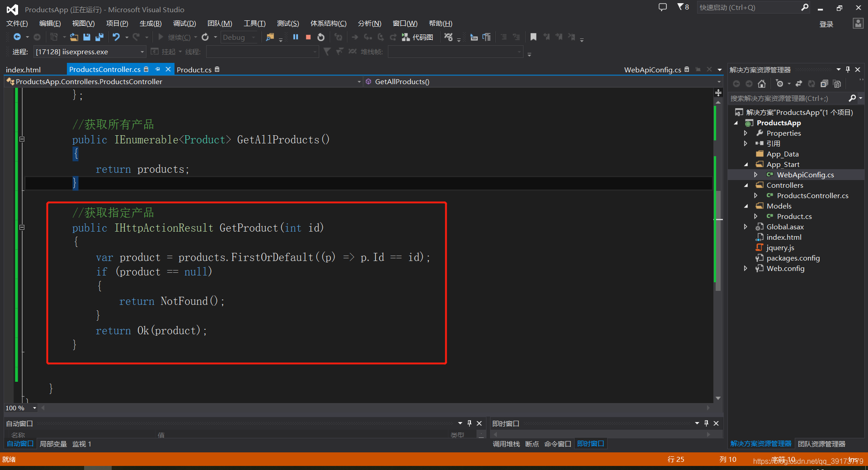Open the 调试(D) menu
Viewport: 868px width, 470px height.
click(x=184, y=24)
